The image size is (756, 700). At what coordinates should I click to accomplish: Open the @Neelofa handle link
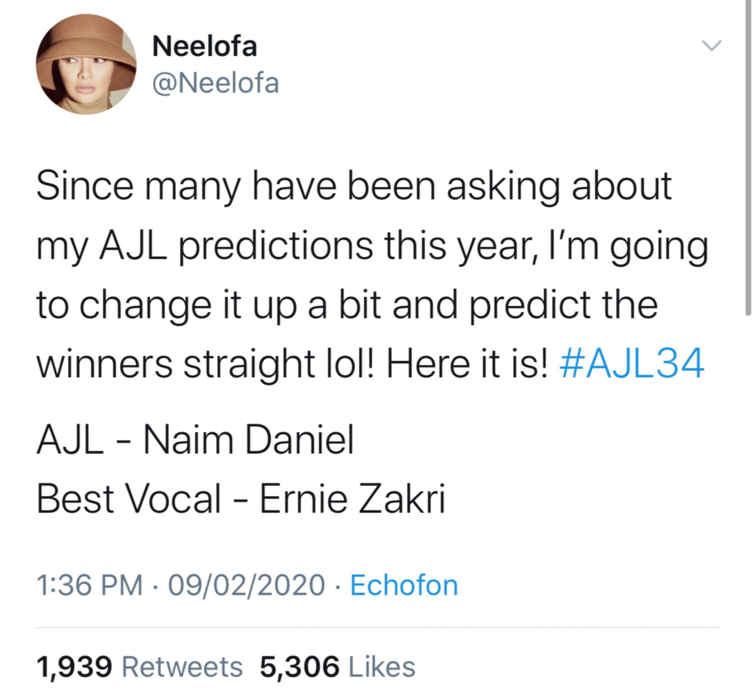point(215,83)
